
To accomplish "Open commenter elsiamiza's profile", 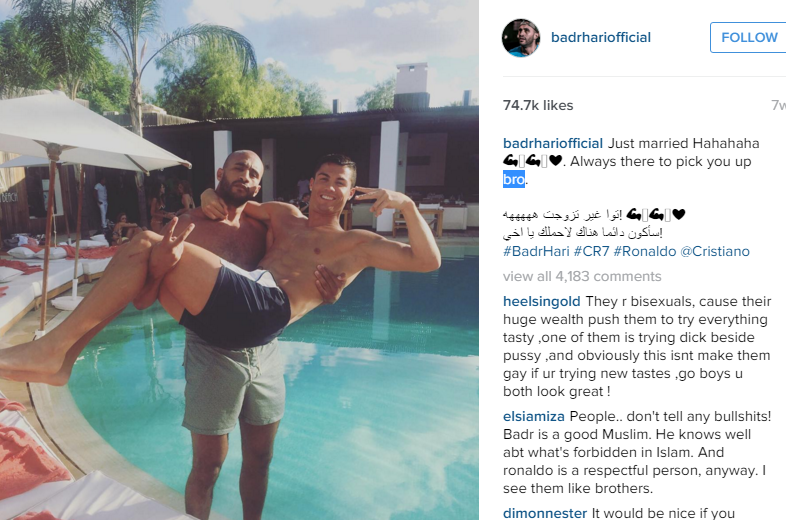I will click(x=533, y=417).
